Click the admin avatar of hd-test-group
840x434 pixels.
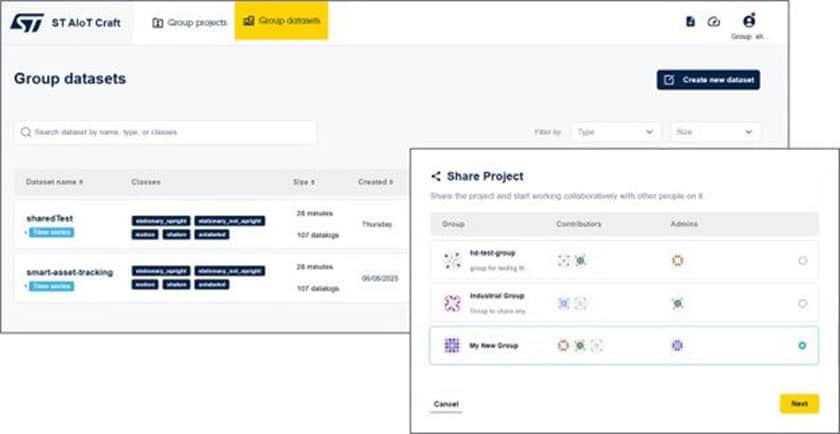tap(677, 260)
